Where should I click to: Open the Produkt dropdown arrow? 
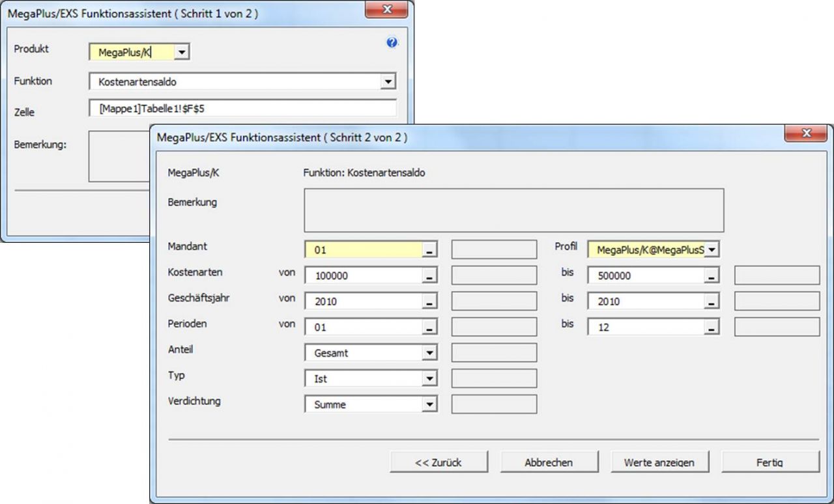point(182,52)
